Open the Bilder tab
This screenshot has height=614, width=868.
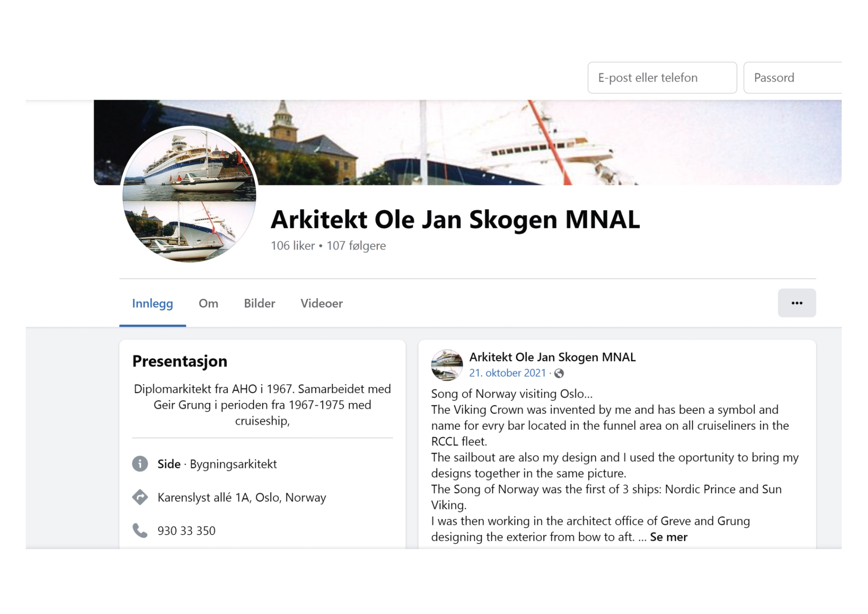click(259, 303)
